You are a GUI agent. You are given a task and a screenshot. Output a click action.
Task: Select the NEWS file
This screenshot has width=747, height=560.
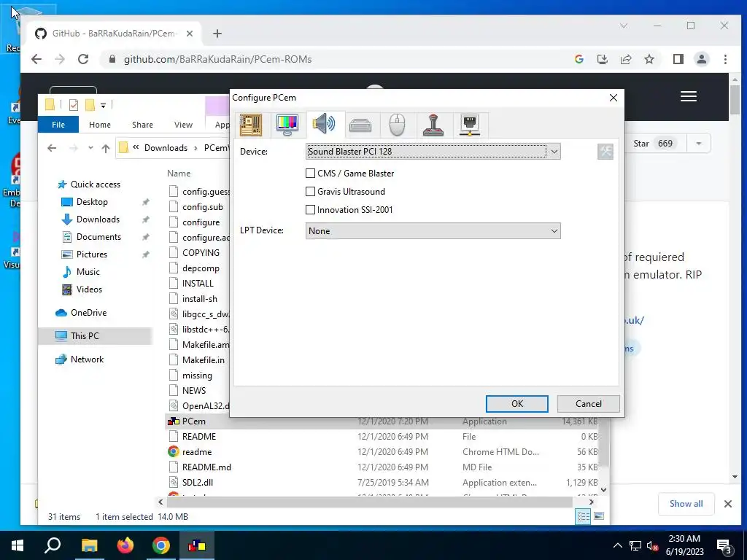click(x=194, y=391)
